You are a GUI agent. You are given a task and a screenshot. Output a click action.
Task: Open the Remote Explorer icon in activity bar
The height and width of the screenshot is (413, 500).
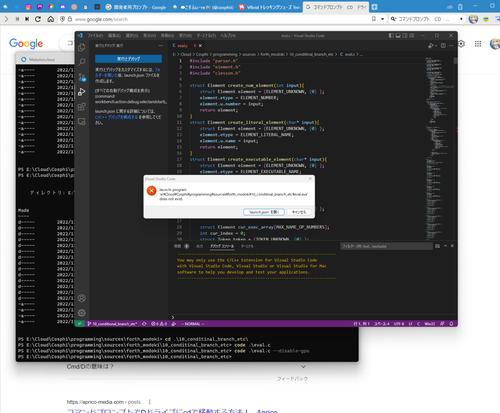pyautogui.click(x=82, y=122)
